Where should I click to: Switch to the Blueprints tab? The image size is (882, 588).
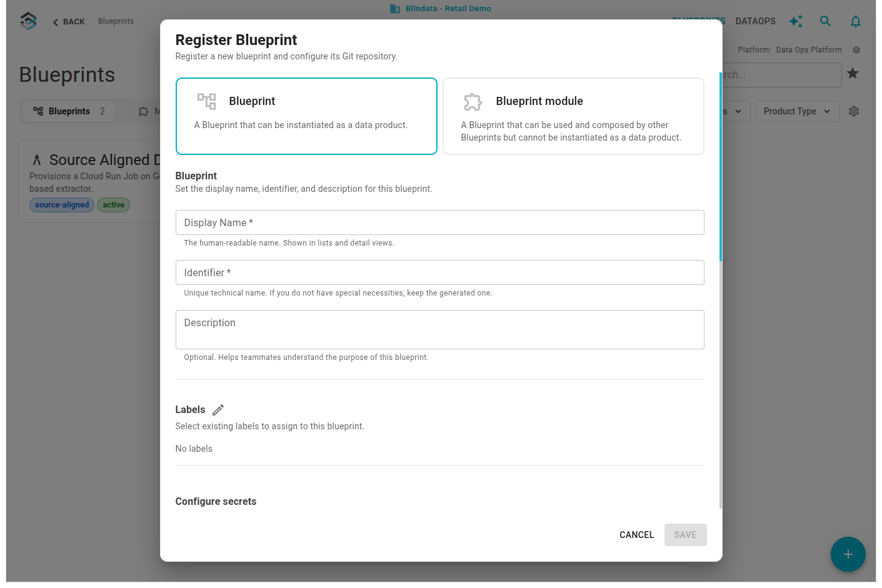pyautogui.click(x=69, y=111)
